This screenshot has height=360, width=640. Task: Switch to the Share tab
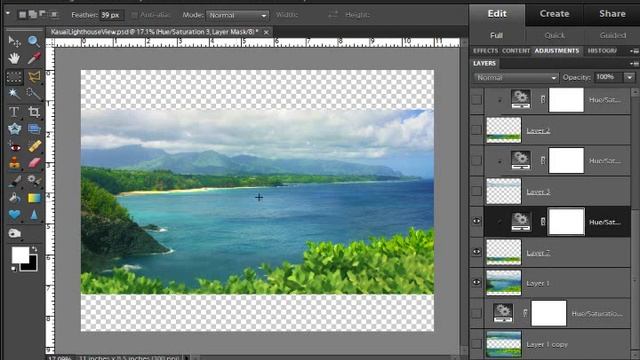coord(612,14)
